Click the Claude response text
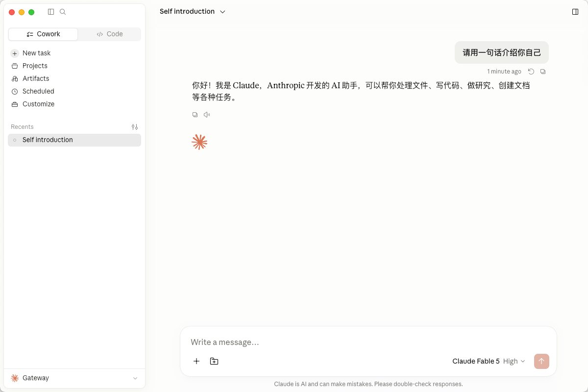The width and height of the screenshot is (588, 392). pyautogui.click(x=361, y=91)
